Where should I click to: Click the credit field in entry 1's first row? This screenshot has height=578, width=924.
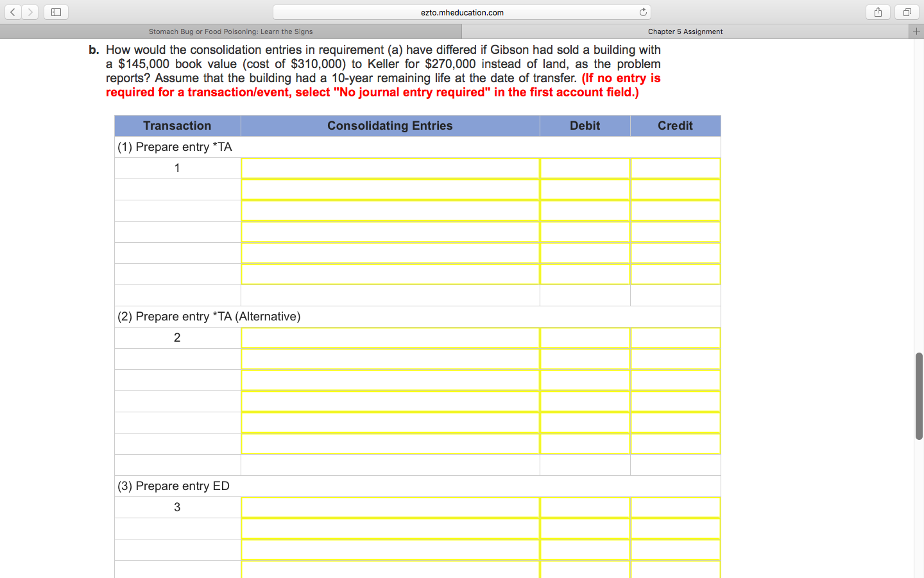coord(676,168)
